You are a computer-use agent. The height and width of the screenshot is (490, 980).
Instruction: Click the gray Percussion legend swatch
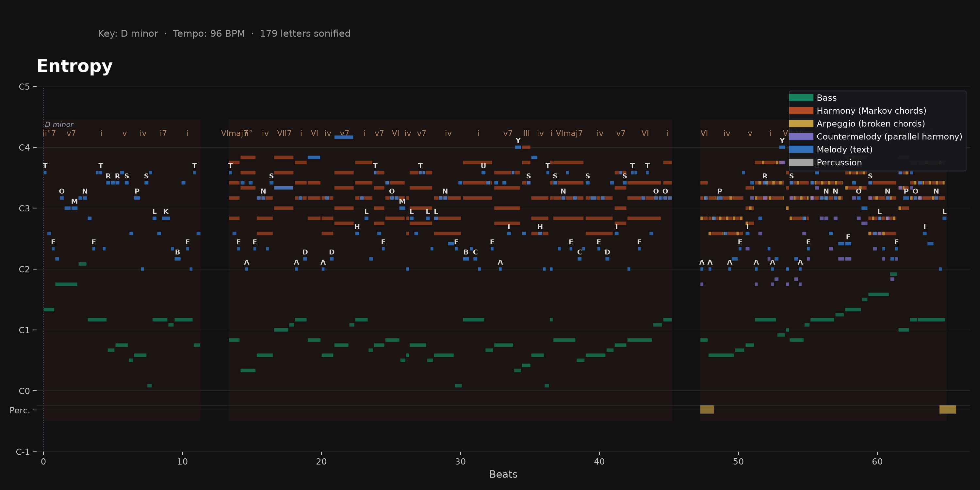(x=801, y=162)
